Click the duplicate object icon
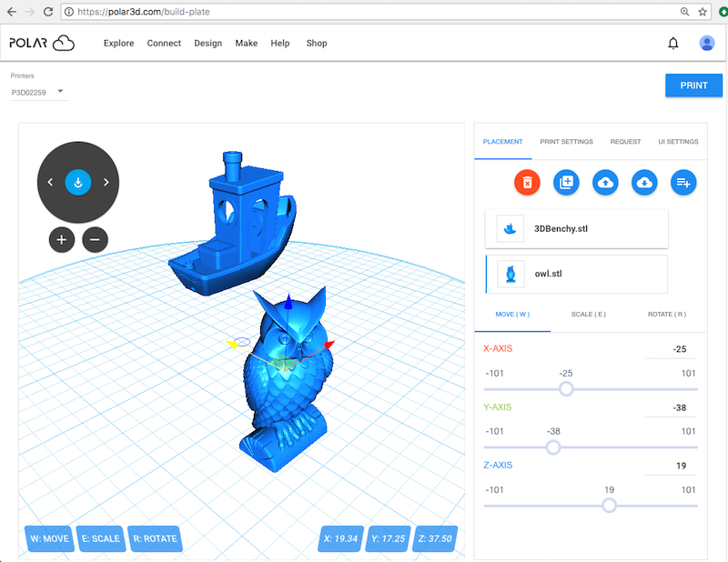The image size is (728, 562). (566, 183)
